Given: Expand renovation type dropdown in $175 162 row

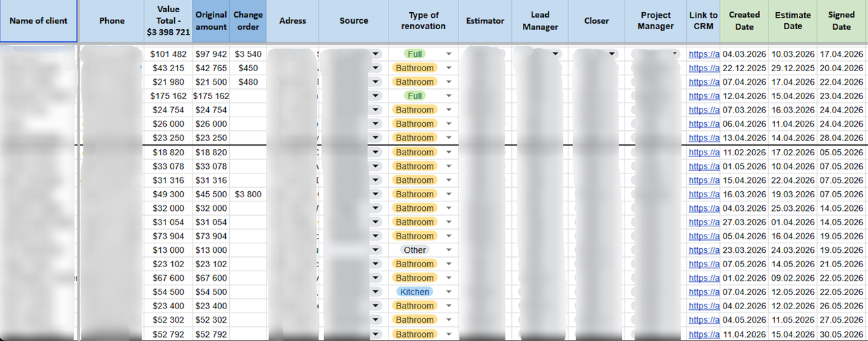Looking at the screenshot, I should [x=449, y=96].
